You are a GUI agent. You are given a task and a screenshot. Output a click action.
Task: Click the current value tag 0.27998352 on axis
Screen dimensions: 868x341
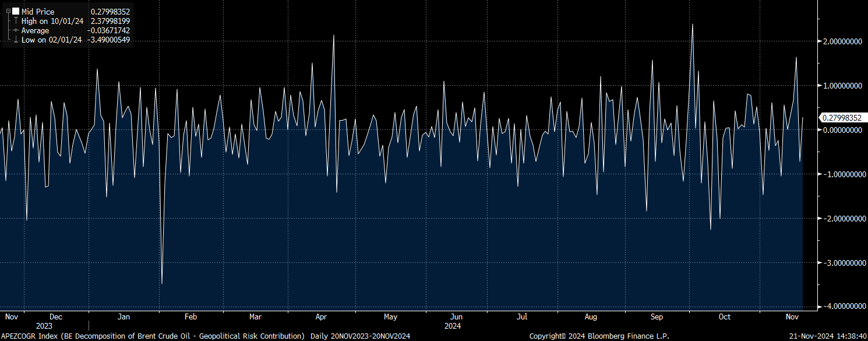(842, 118)
